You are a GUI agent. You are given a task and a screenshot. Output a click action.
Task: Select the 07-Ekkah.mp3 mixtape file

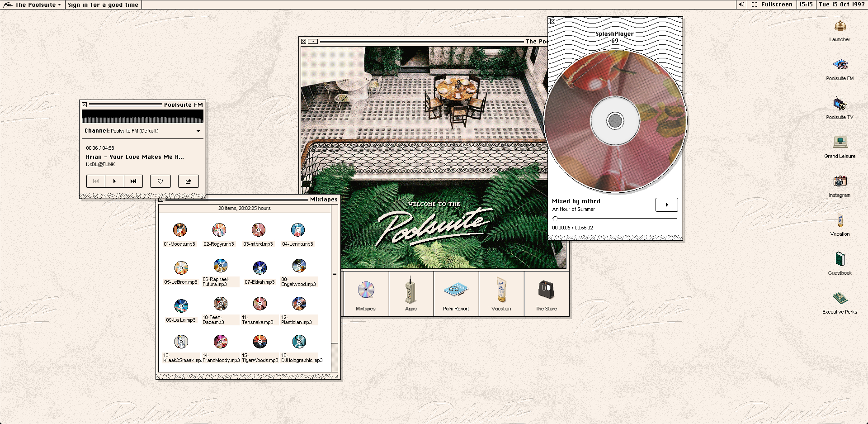259,272
